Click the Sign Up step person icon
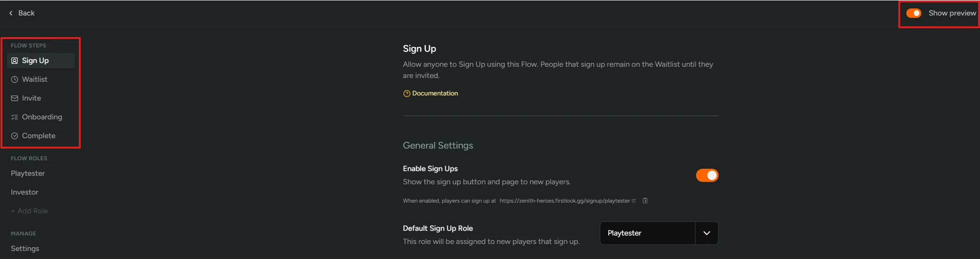980x259 pixels. pos(15,61)
